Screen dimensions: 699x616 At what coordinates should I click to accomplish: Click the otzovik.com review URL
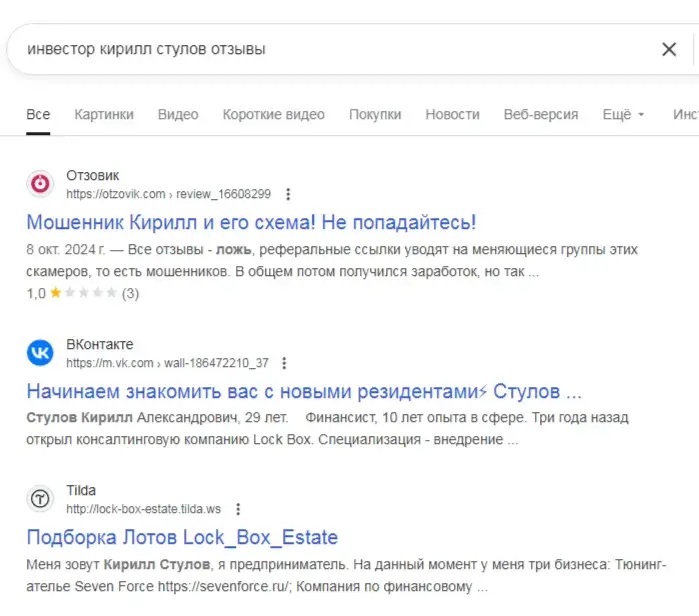pos(169,194)
